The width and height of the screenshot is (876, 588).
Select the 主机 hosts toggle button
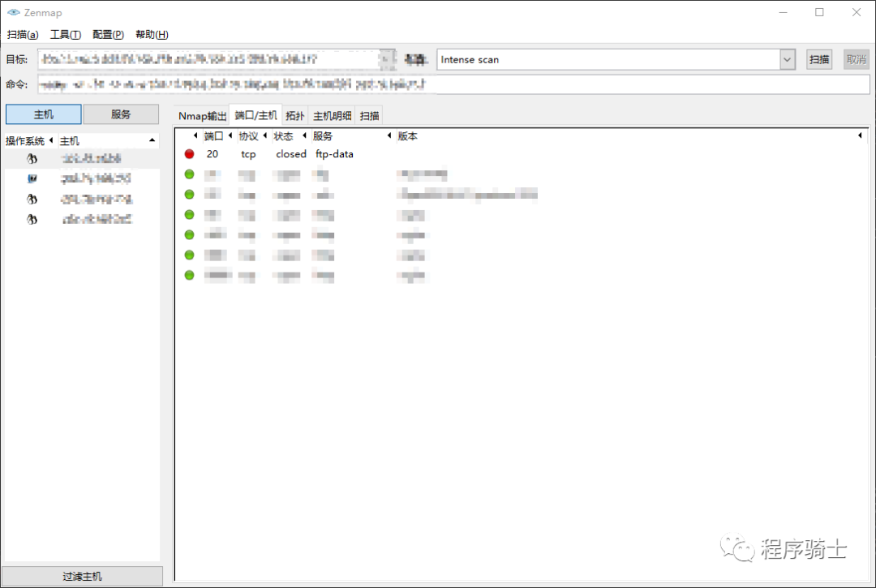point(44,114)
